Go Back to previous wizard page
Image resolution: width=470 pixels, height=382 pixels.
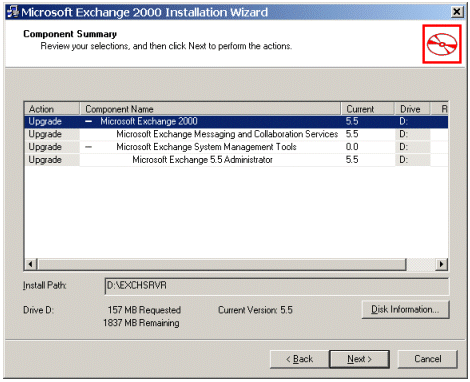pos(299,359)
